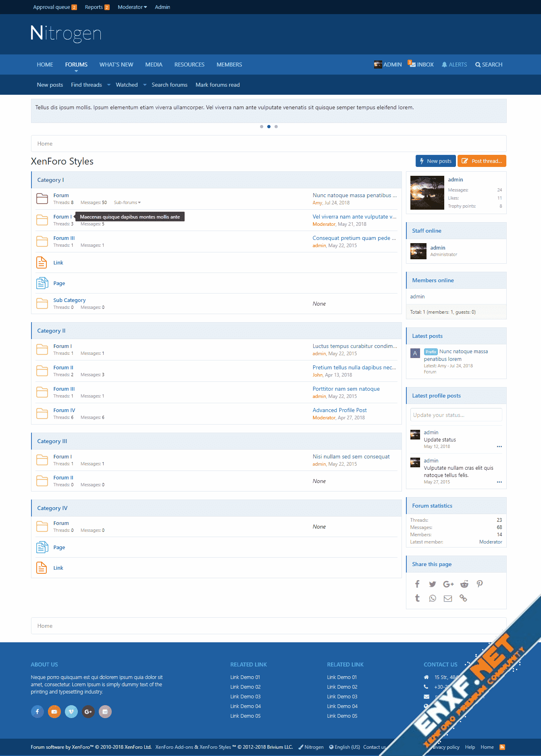Click the Reddit share icon
This screenshot has height=756, width=541.
[x=464, y=584]
